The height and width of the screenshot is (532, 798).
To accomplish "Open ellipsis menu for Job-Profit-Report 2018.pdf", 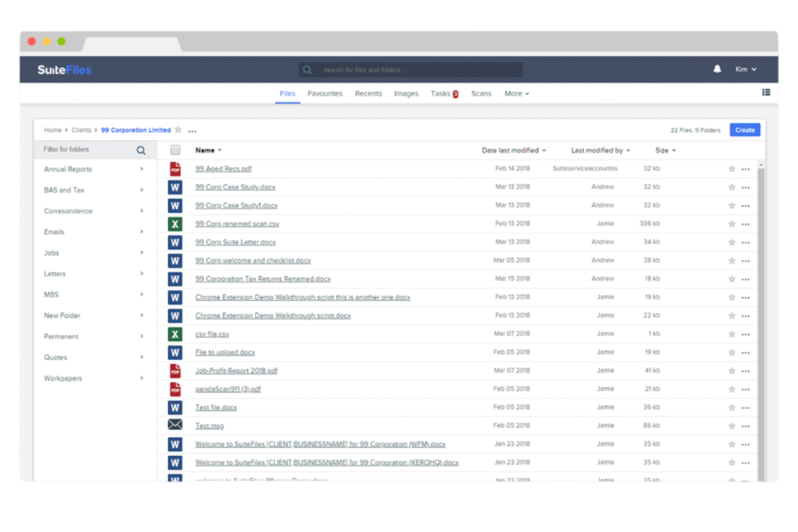I will point(746,371).
